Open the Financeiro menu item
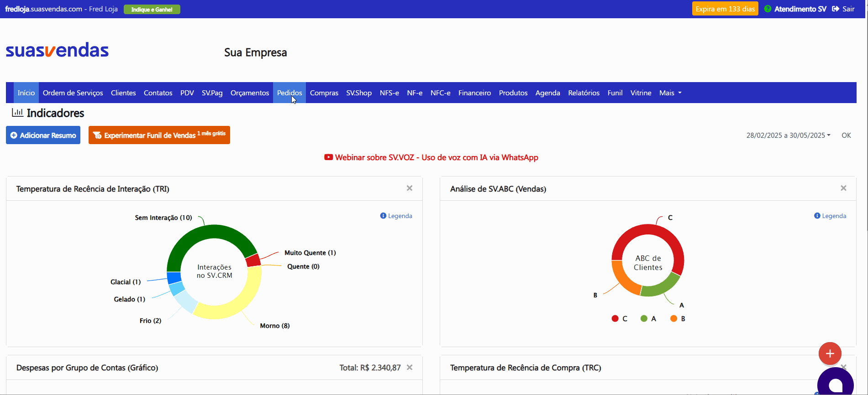868x395 pixels. pos(475,93)
